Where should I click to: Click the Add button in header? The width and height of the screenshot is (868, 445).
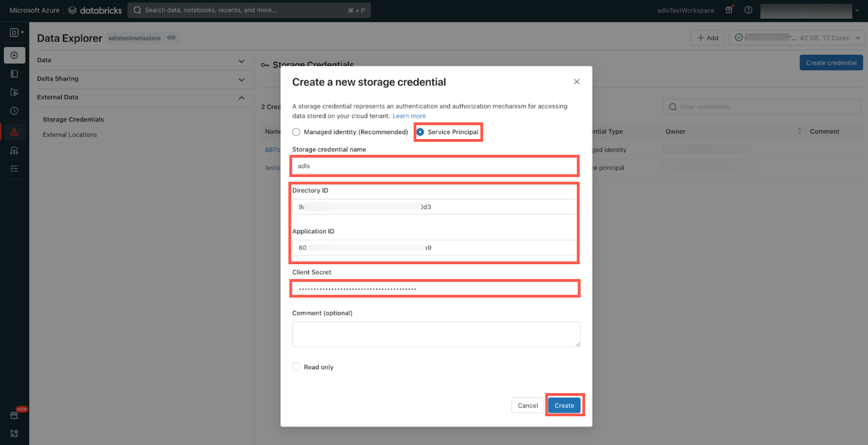(708, 38)
